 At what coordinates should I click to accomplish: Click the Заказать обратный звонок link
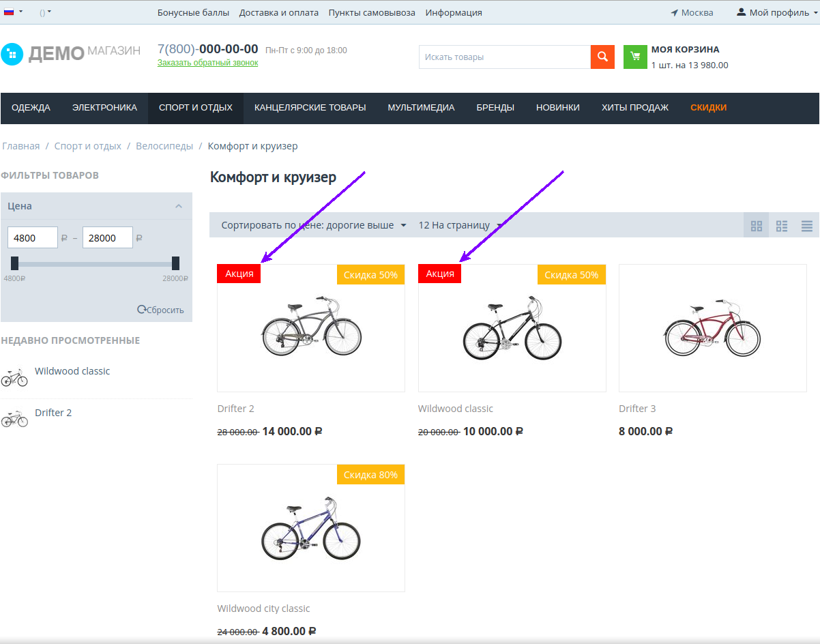point(207,63)
